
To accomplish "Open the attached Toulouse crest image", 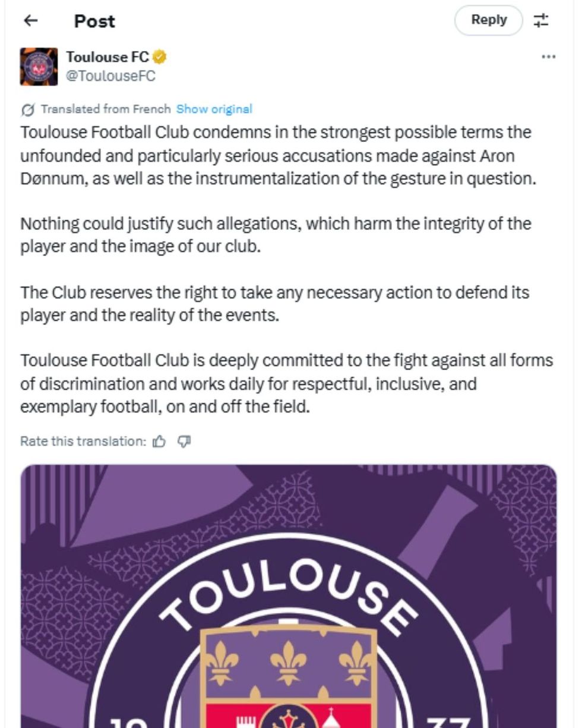I will [x=291, y=594].
